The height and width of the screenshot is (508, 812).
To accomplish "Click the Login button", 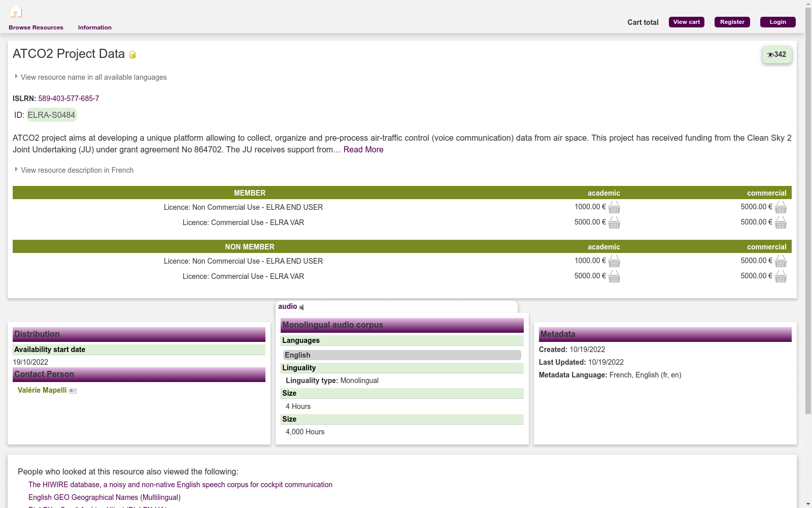I will pos(778,22).
